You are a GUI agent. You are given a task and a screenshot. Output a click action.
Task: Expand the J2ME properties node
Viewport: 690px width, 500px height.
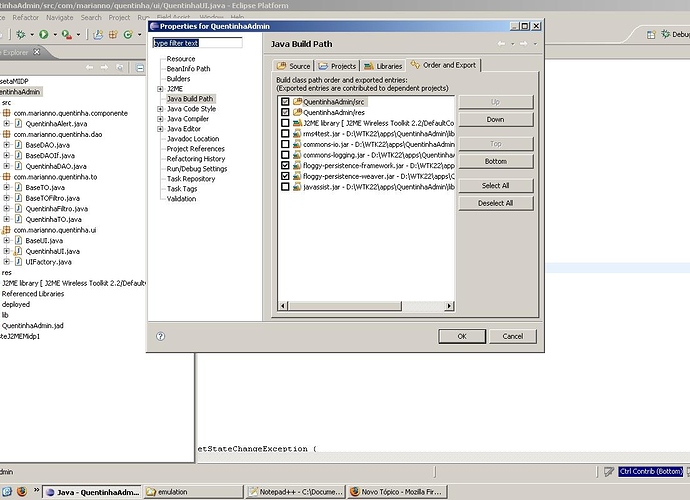click(x=160, y=89)
